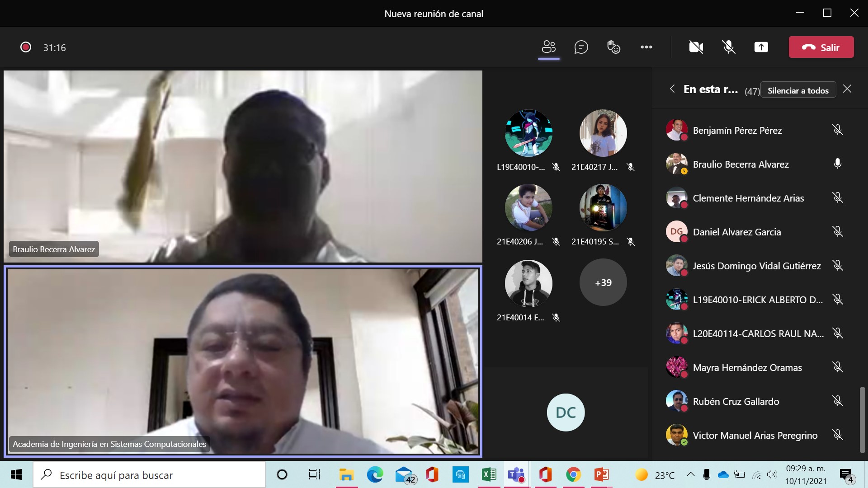The image size is (868, 488).
Task: Click mic icon for Jesús Domingo Vidal Gutiérrez
Action: (x=838, y=266)
